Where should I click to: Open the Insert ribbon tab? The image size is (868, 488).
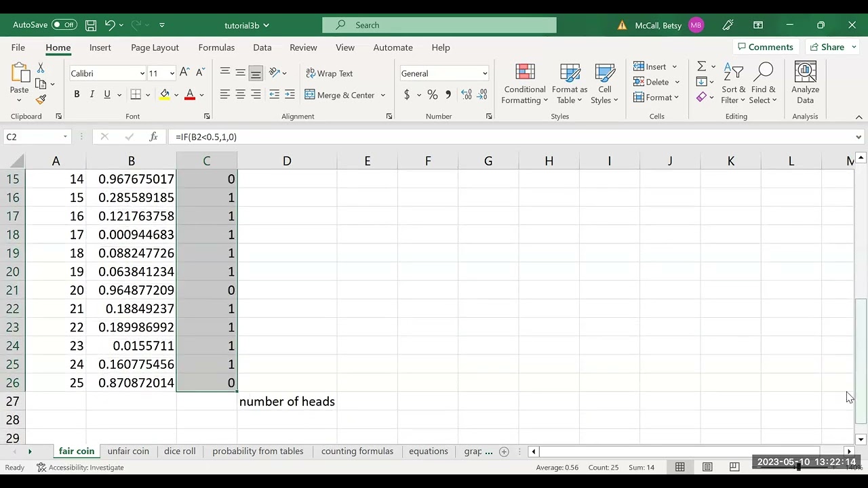100,47
